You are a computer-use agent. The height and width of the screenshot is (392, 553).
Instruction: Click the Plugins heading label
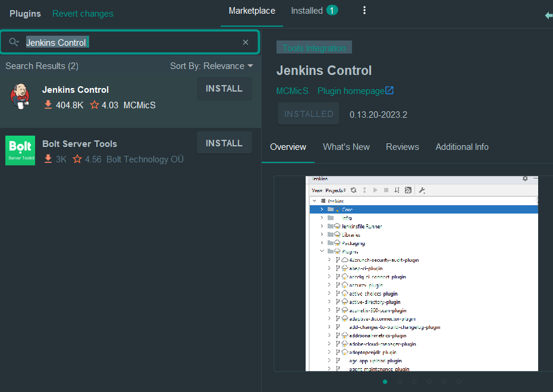25,14
